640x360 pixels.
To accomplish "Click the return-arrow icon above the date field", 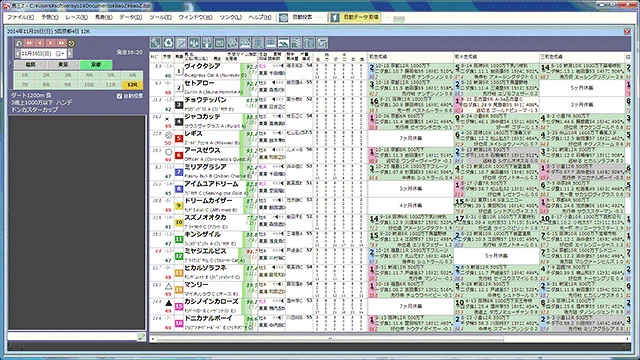I will pyautogui.click(x=19, y=43).
